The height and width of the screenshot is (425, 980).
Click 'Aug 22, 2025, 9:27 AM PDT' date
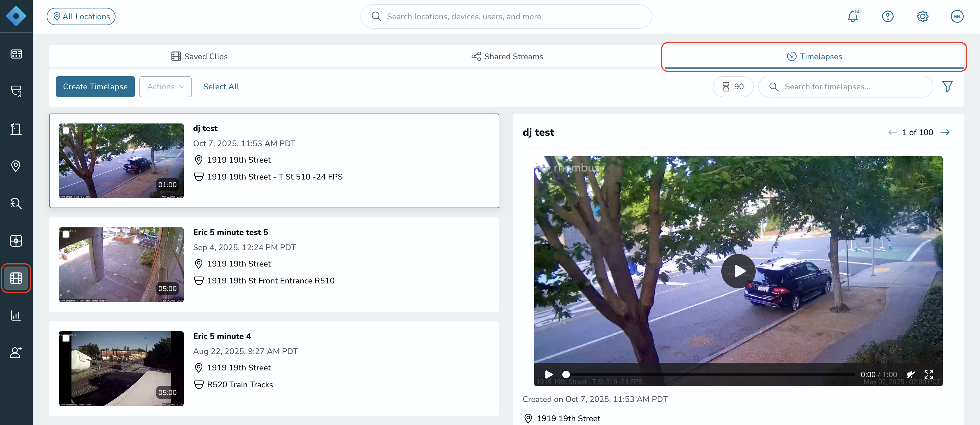pos(245,351)
